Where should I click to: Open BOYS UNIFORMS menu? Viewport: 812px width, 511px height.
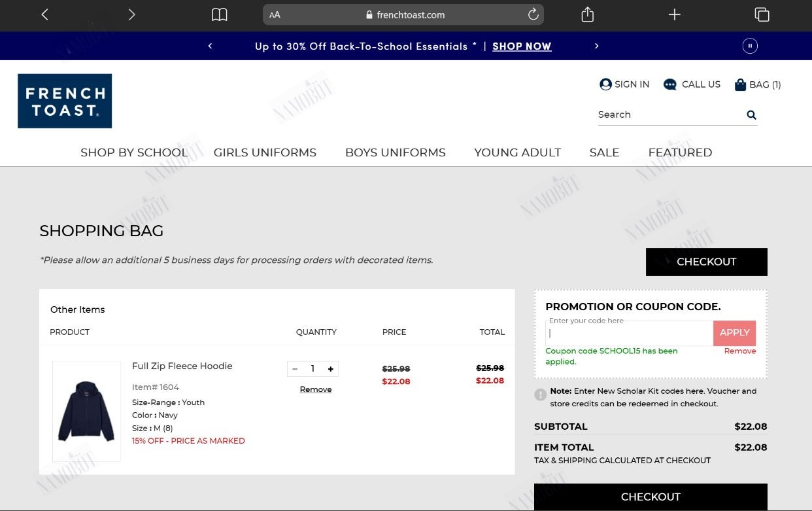(396, 152)
